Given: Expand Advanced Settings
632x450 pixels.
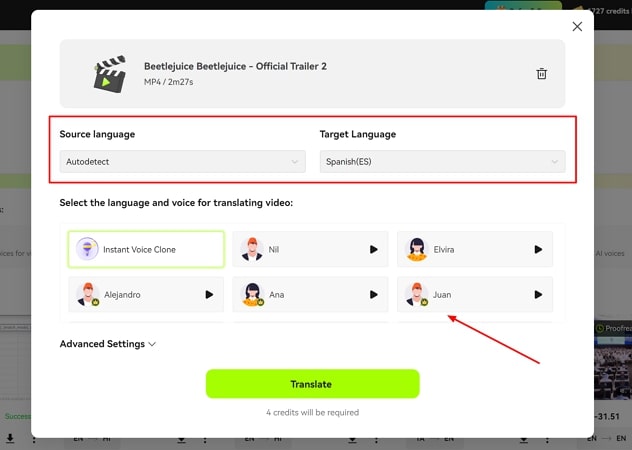Looking at the screenshot, I should point(108,344).
